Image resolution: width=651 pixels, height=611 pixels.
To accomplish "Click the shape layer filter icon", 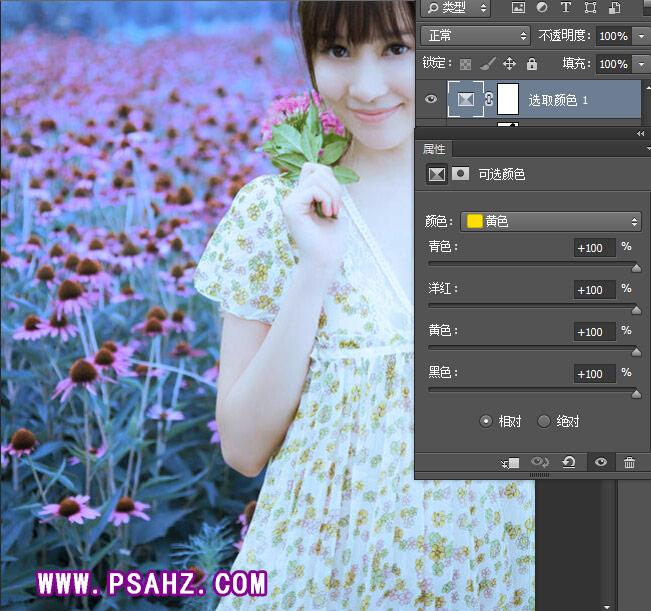I will pos(590,8).
